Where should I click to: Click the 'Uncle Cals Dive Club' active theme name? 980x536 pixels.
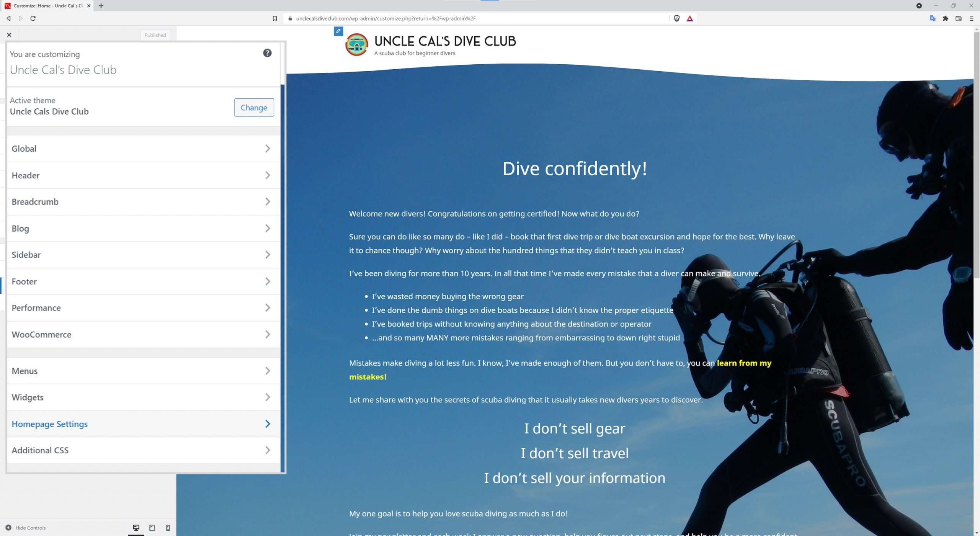tap(49, 111)
